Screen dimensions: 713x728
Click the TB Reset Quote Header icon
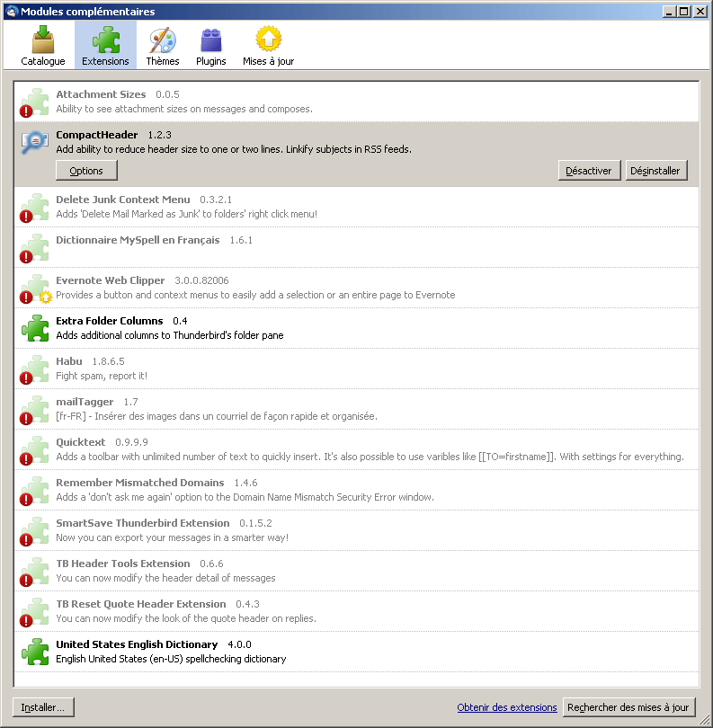click(35, 611)
